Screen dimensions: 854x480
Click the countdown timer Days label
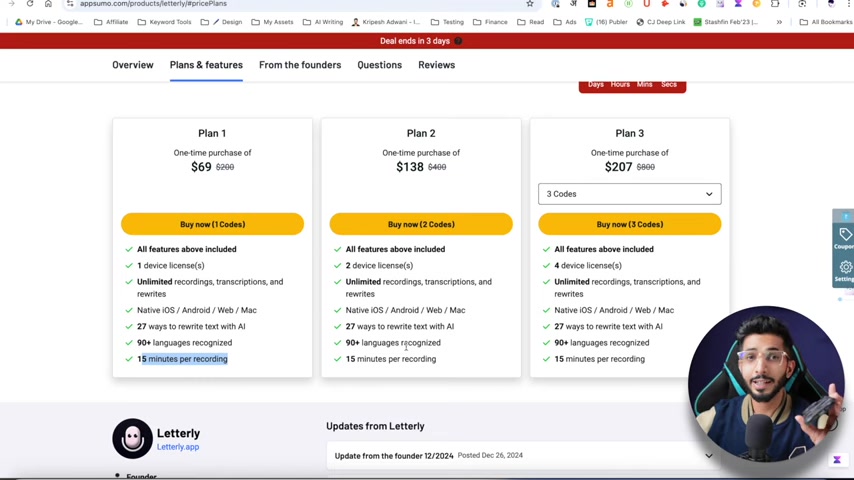point(595,84)
